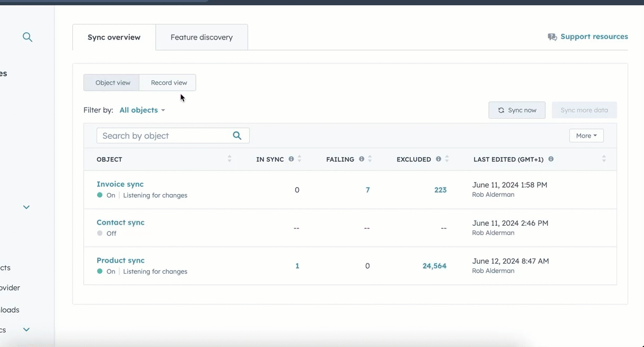
Task: Open the 223 excluded Invoice sync records
Action: coord(440,190)
